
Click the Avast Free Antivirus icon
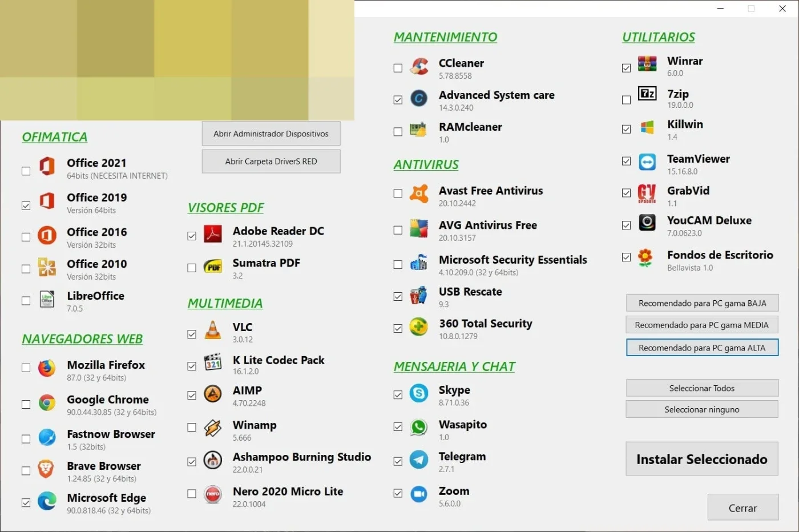[419, 194]
